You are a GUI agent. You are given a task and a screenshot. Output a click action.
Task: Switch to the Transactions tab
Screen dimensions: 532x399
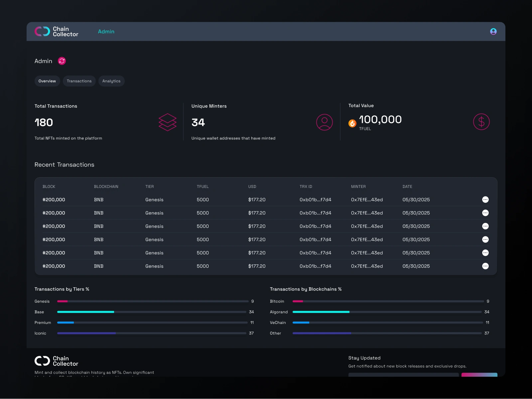coord(79,81)
